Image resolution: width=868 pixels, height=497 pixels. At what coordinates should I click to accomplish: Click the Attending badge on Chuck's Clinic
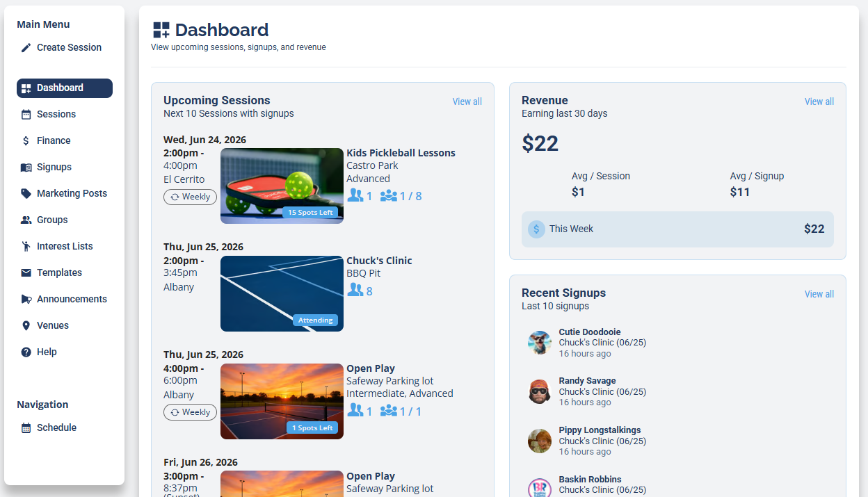pyautogui.click(x=316, y=320)
